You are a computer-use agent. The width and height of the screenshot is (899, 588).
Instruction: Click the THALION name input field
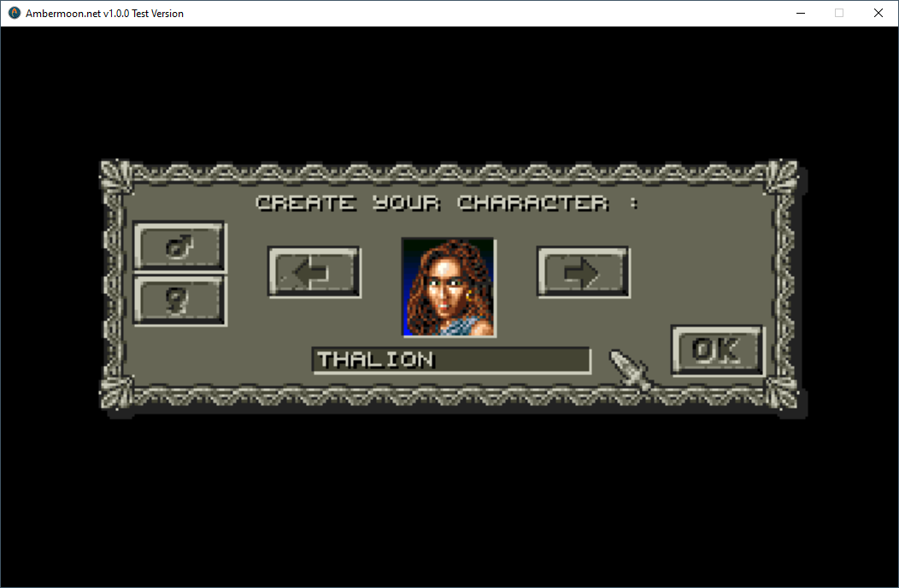point(451,361)
